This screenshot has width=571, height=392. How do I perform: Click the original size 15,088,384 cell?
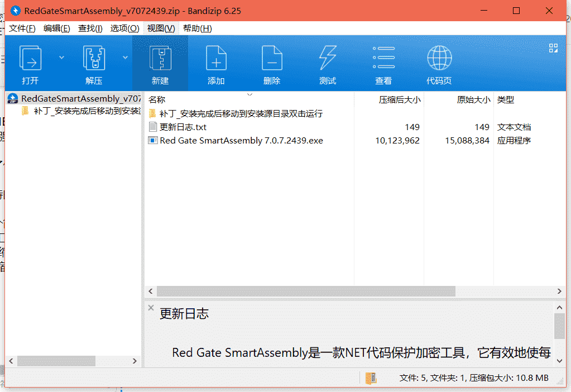click(x=467, y=141)
